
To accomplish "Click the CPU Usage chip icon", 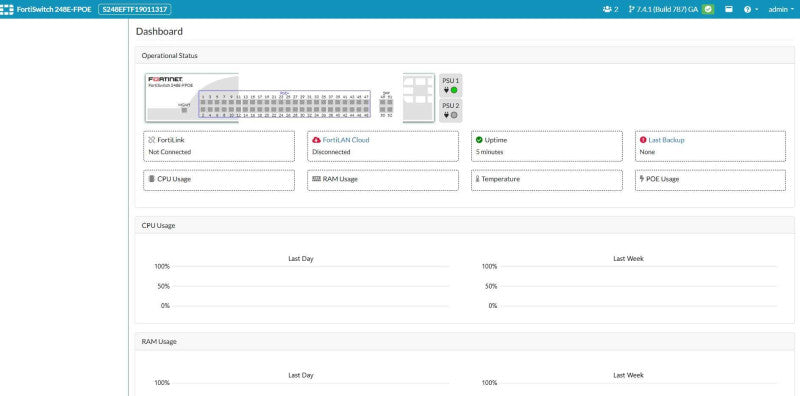I will click(152, 179).
